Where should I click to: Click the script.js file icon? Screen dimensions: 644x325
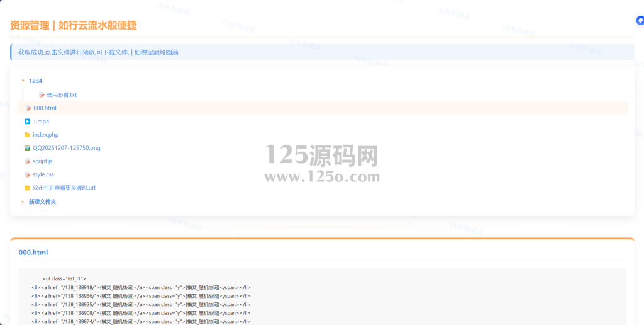tap(28, 161)
